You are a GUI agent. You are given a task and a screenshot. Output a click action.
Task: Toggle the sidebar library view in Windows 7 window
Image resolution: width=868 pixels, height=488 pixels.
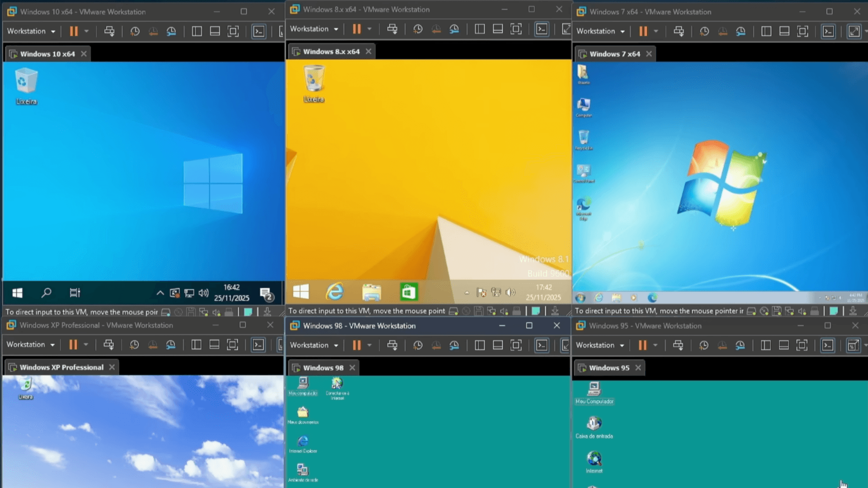click(x=766, y=31)
